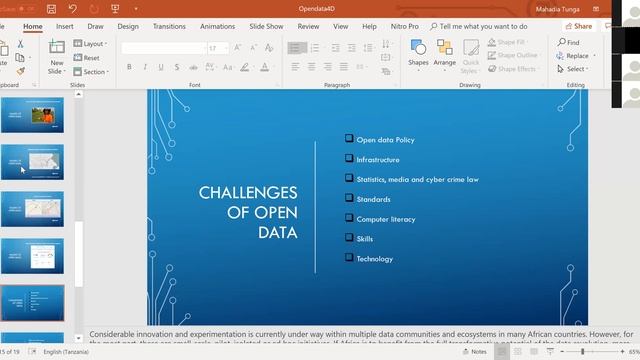Viewport: 640px width, 360px height.
Task: Toggle underline formatting
Action: (161, 67)
